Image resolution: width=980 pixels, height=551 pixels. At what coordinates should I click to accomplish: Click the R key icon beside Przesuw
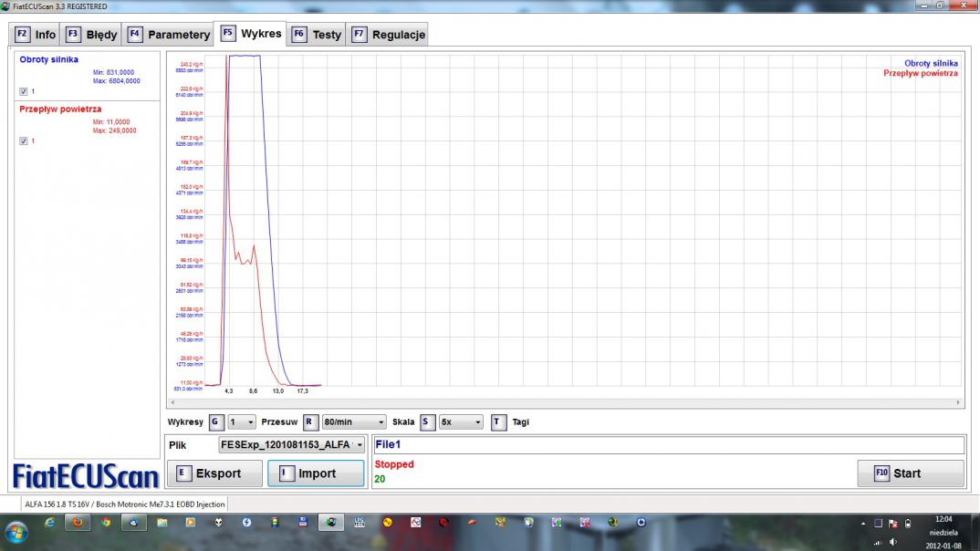point(310,422)
